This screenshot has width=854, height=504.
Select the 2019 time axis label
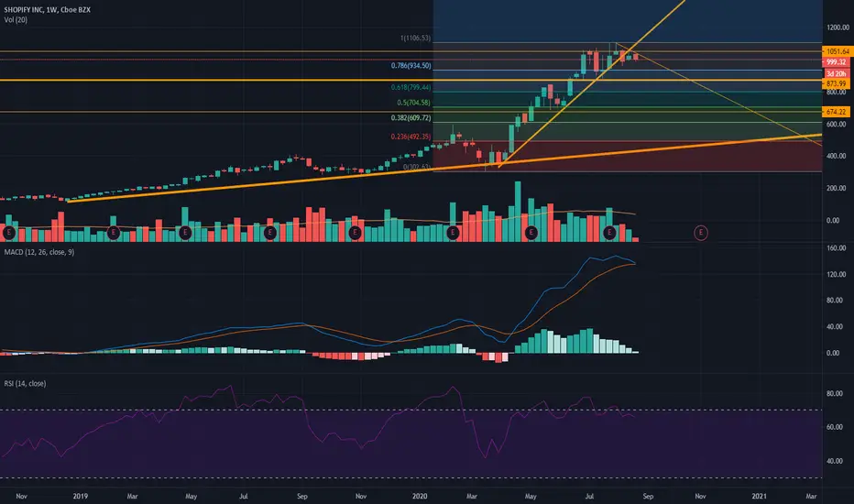(80, 497)
